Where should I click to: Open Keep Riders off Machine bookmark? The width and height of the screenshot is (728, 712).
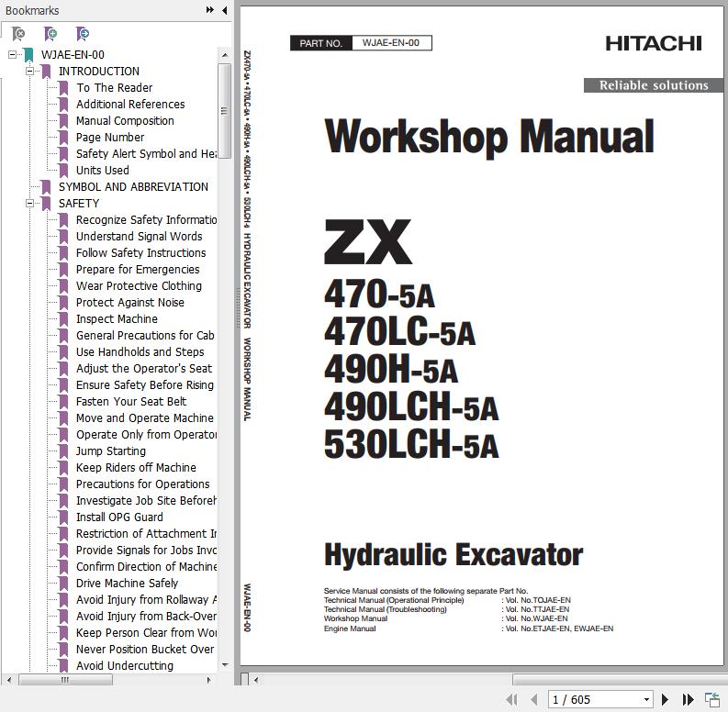136,468
